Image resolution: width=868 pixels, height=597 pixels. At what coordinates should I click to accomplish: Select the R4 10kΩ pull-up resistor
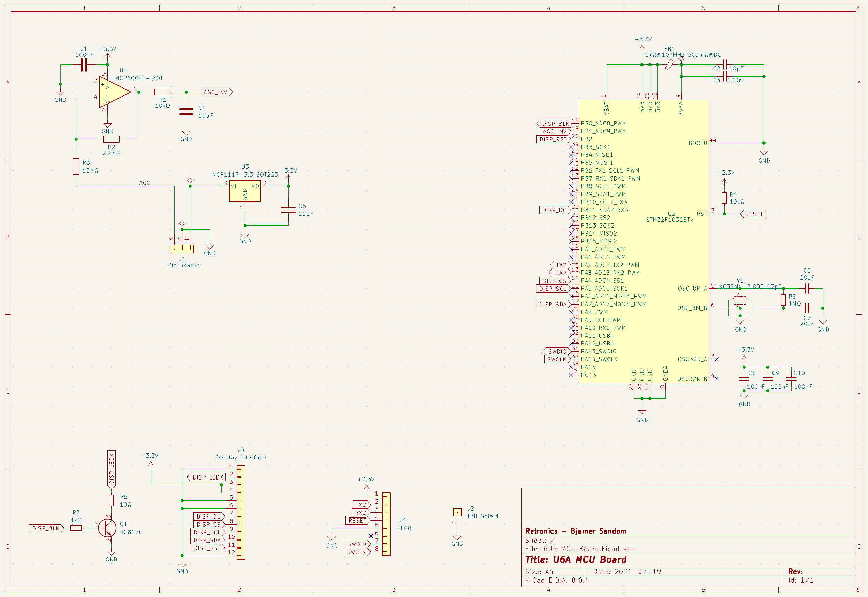[724, 198]
